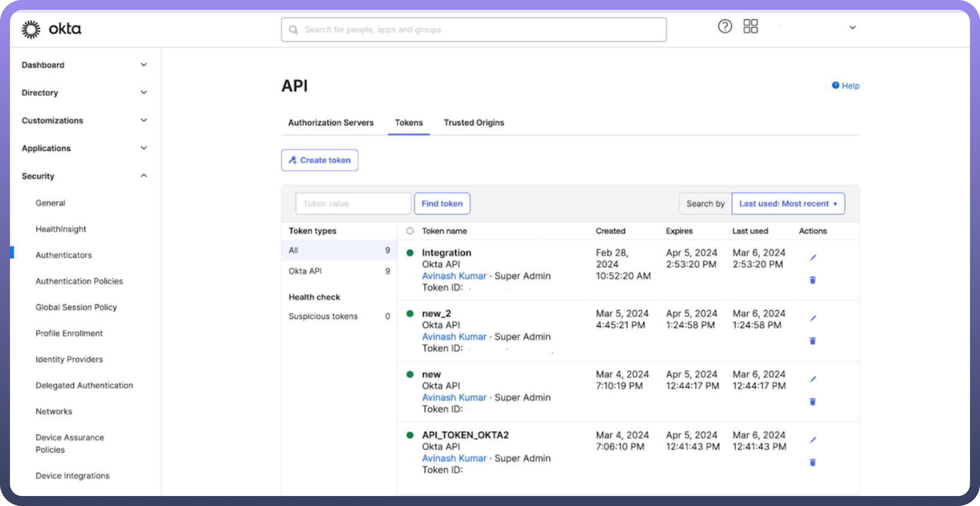The width and height of the screenshot is (980, 506).
Task: Click the Create token button
Action: (x=319, y=160)
